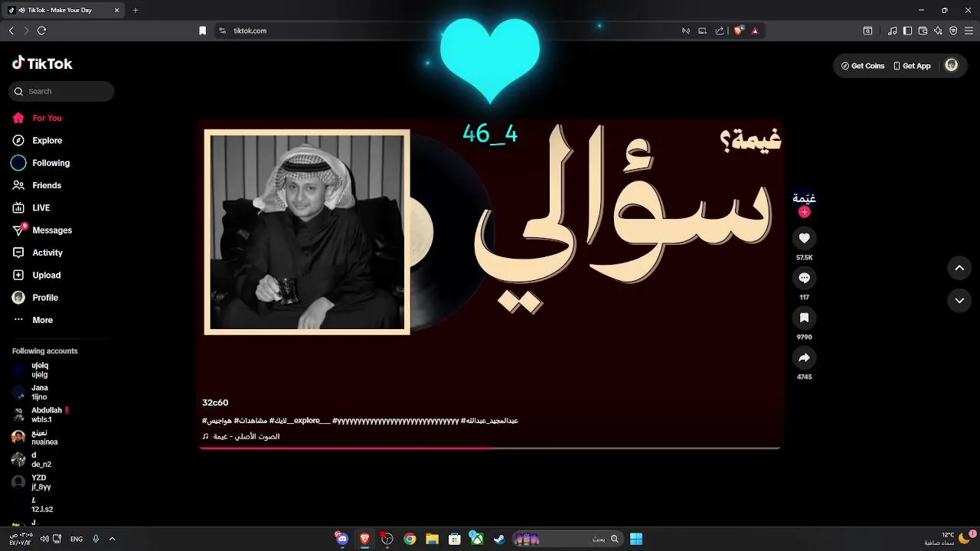Open the video comments
The image size is (980, 551).
click(804, 278)
